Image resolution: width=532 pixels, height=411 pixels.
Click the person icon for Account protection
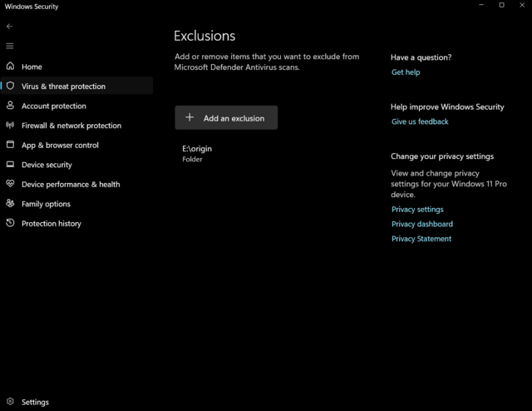click(x=10, y=106)
